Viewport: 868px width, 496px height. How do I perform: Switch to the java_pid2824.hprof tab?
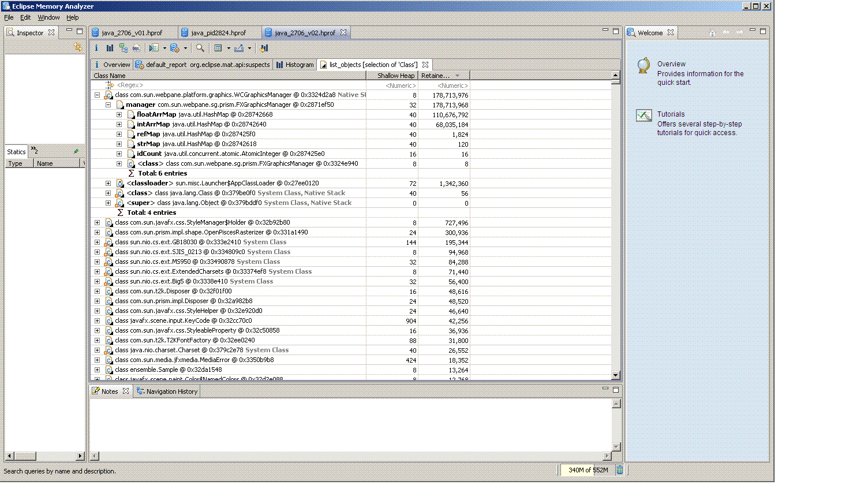[x=218, y=33]
